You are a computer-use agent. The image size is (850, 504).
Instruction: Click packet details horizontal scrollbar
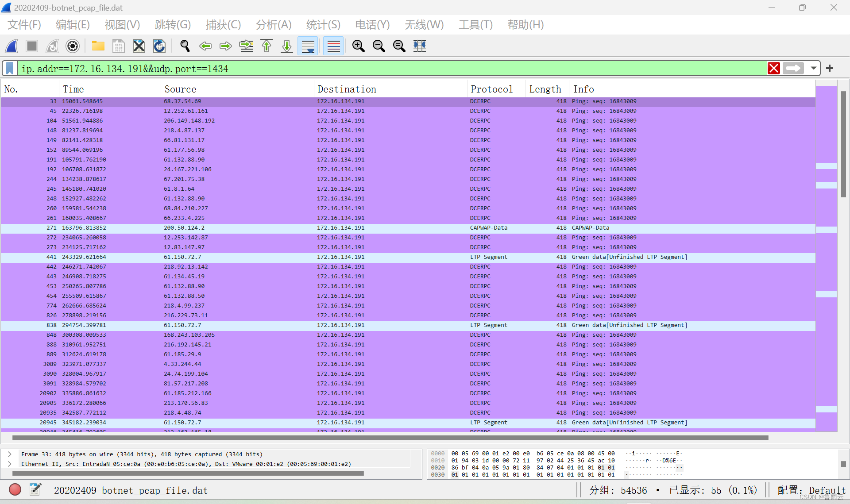(188, 473)
